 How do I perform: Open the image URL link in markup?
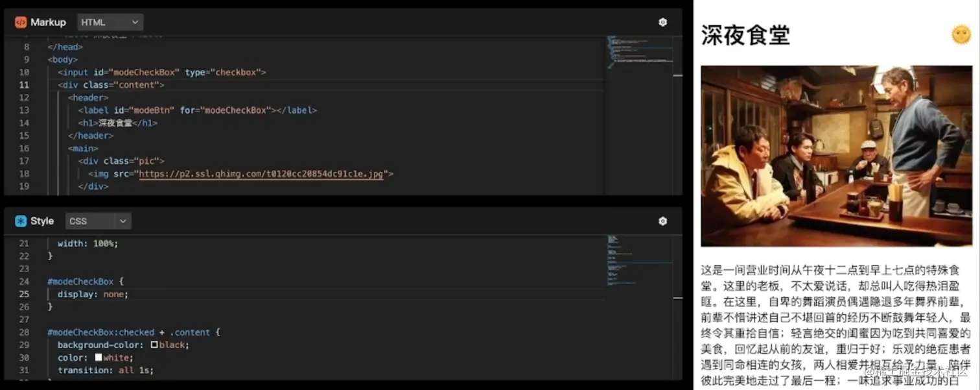pos(261,174)
